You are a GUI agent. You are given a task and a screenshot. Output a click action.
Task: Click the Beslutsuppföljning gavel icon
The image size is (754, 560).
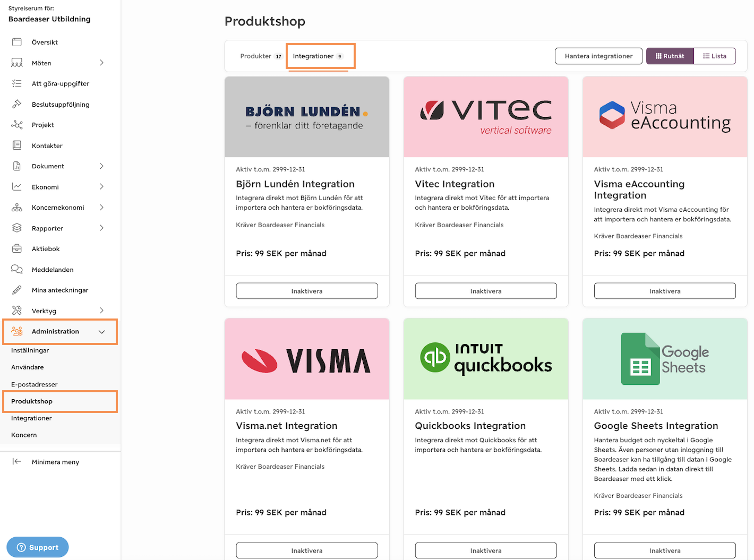tap(17, 104)
